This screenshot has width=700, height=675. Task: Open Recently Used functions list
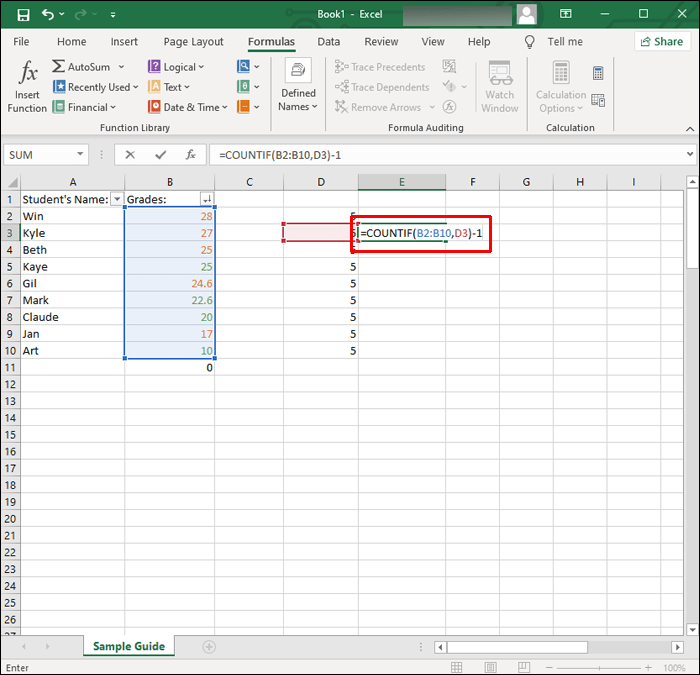click(x=96, y=87)
